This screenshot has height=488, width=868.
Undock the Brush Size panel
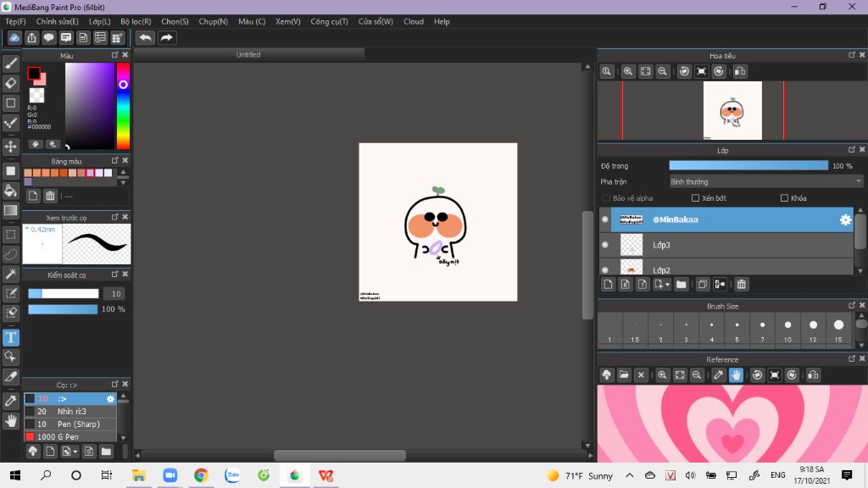click(x=851, y=305)
